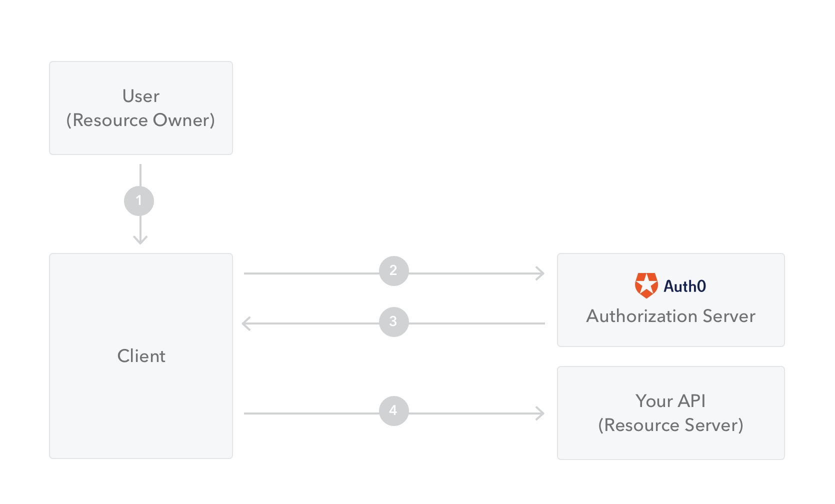The image size is (835, 504).
Task: Click the step 3 numbered circle
Action: (x=393, y=322)
